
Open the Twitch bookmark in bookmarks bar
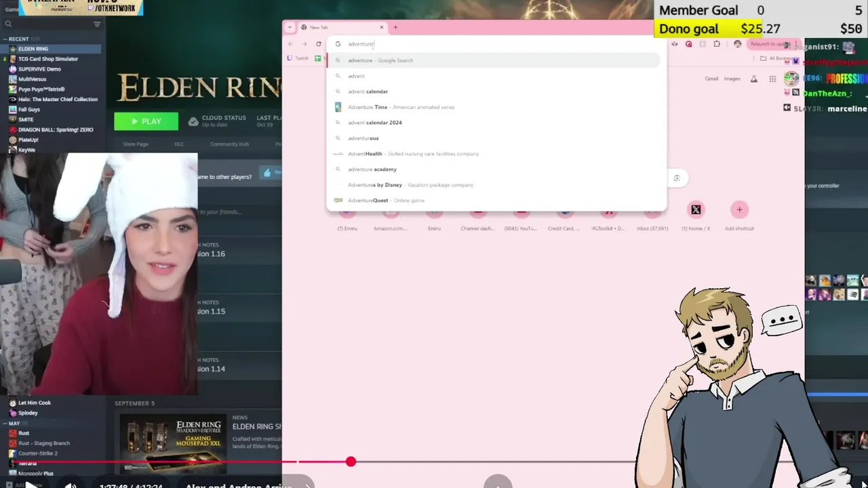point(297,58)
